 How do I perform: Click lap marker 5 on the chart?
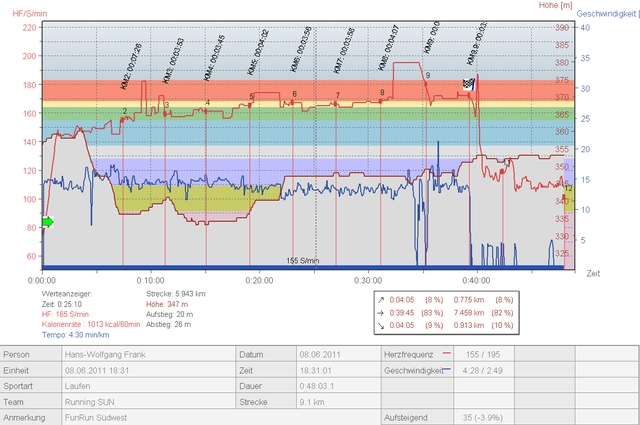pyautogui.click(x=251, y=97)
